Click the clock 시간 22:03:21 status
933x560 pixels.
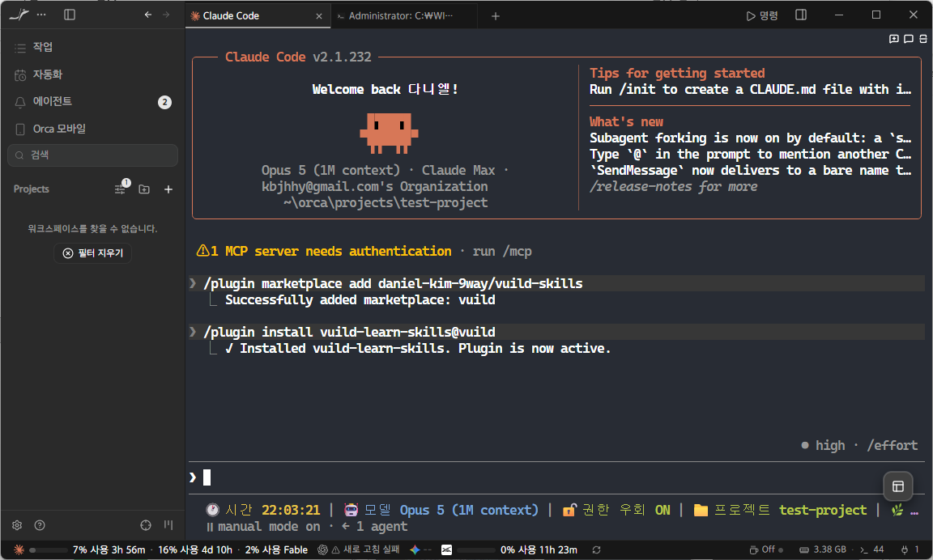coord(263,510)
